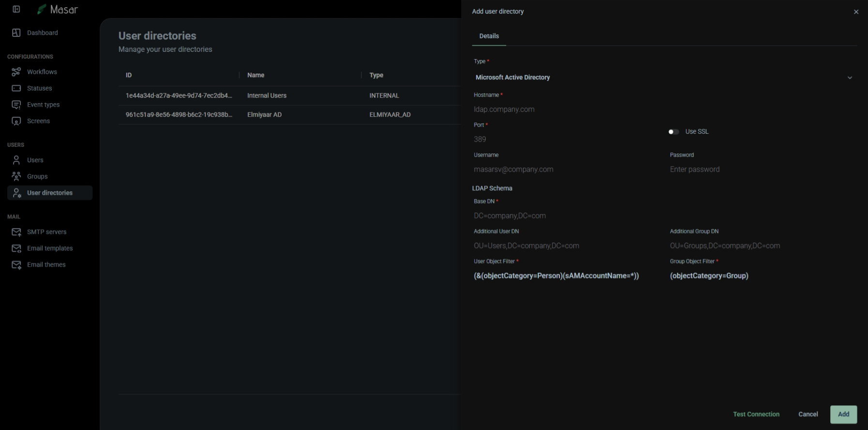Click the SMTP servers mail icon
Viewport: 868px width, 430px height.
[x=16, y=232]
